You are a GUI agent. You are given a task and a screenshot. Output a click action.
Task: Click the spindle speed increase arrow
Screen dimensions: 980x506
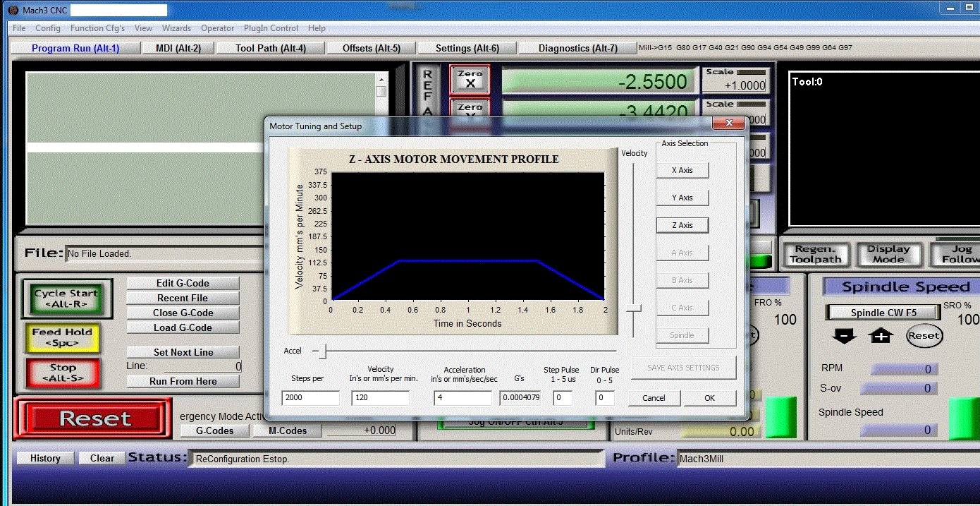coord(881,336)
